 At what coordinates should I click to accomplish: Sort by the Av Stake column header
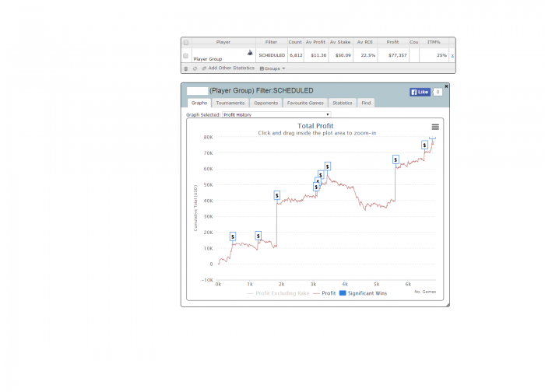tap(340, 42)
